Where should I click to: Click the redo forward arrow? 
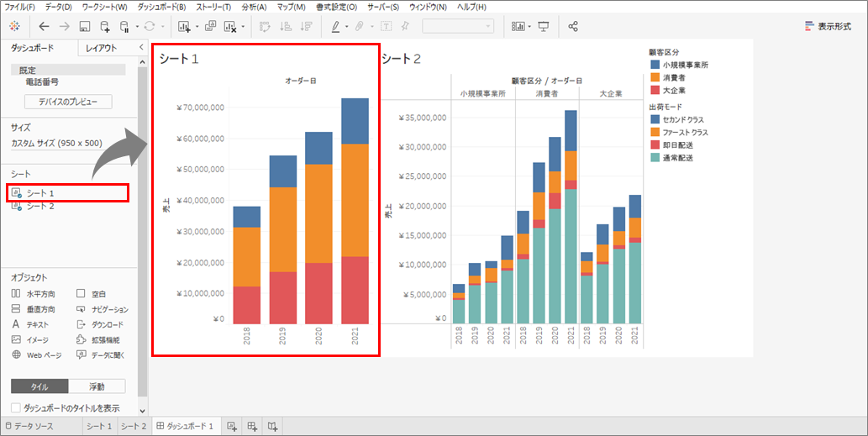point(64,26)
